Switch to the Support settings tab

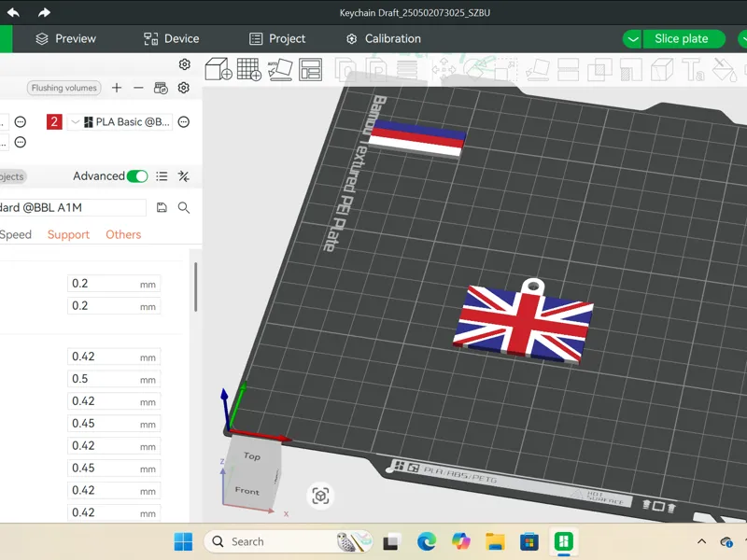(x=68, y=234)
